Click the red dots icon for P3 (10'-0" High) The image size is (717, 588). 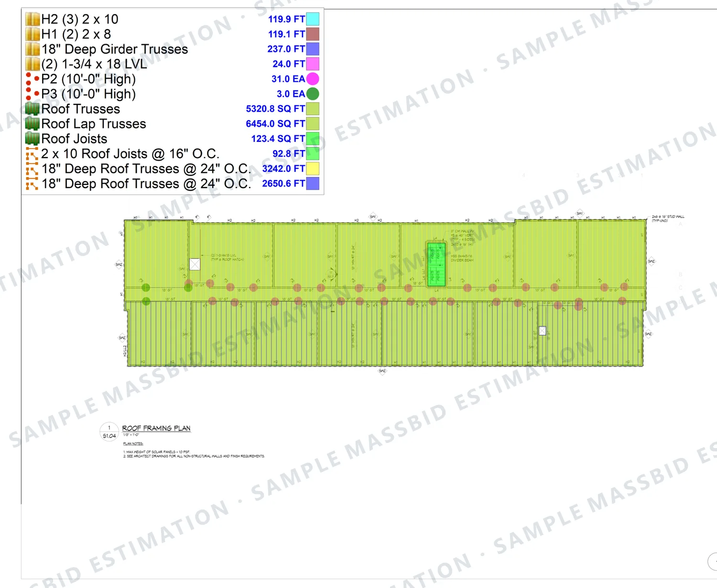pyautogui.click(x=32, y=94)
